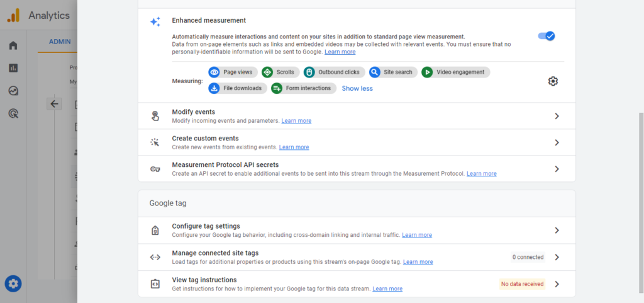
Task: Click the Manage connected site tags icon
Action: click(x=155, y=258)
